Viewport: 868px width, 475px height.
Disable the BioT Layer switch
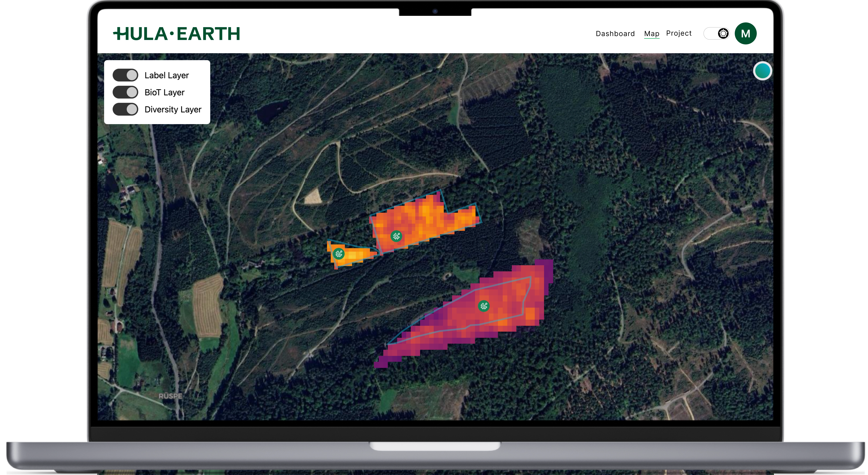[x=125, y=92]
